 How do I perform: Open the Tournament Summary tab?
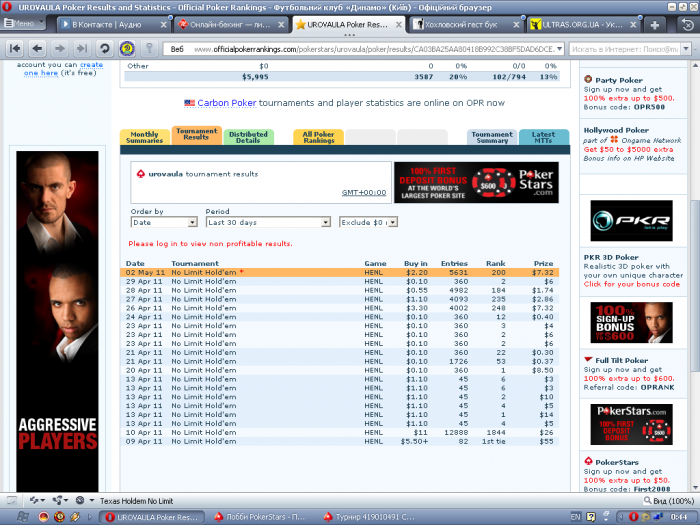pyautogui.click(x=492, y=137)
